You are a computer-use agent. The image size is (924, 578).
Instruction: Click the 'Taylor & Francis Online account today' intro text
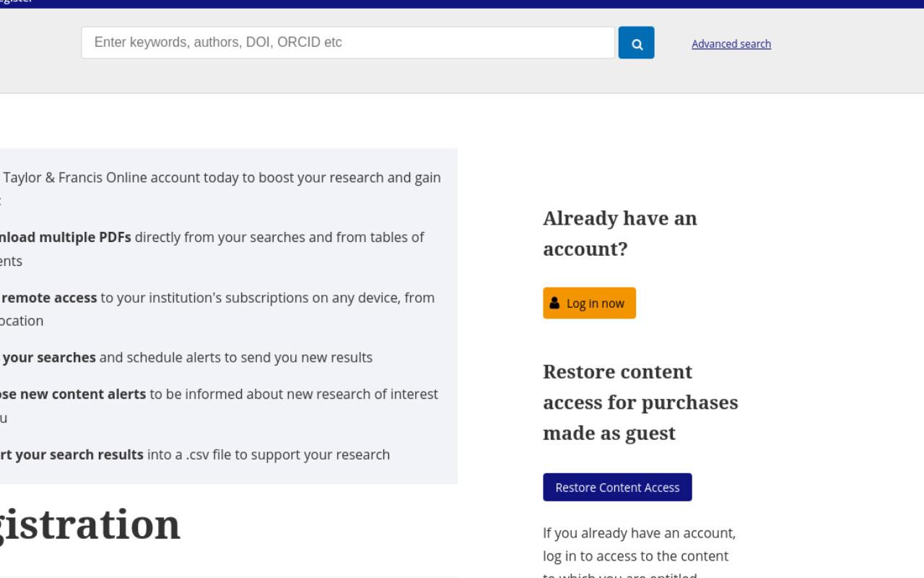click(x=220, y=188)
